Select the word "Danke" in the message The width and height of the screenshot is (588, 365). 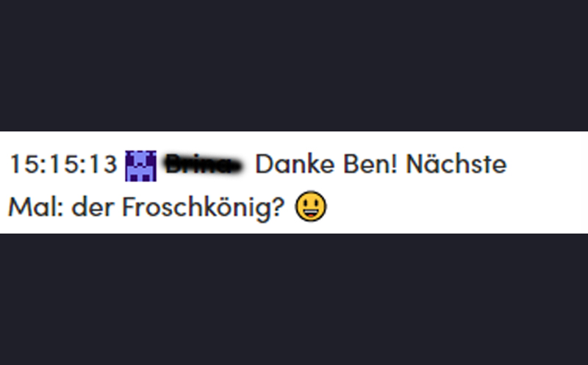pos(295,164)
